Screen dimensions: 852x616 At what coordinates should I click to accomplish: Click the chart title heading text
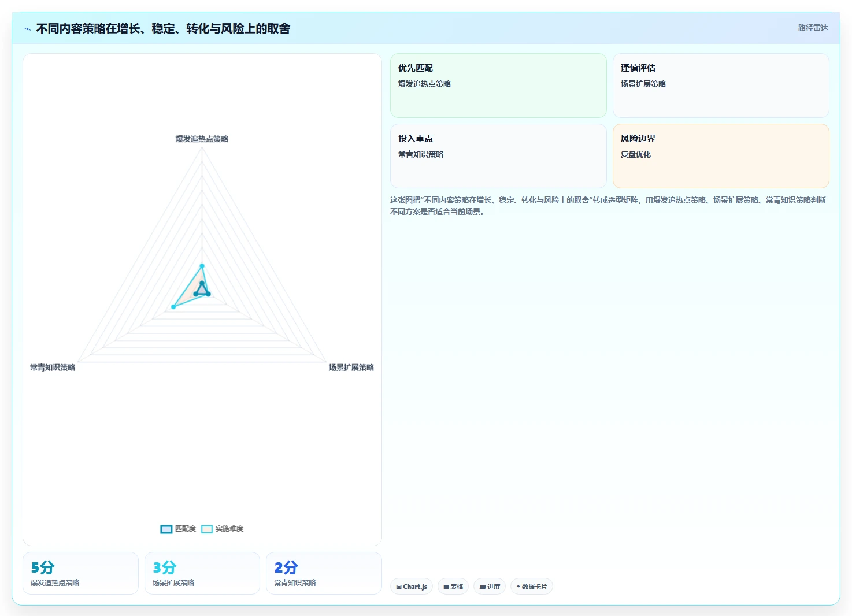[x=163, y=29]
